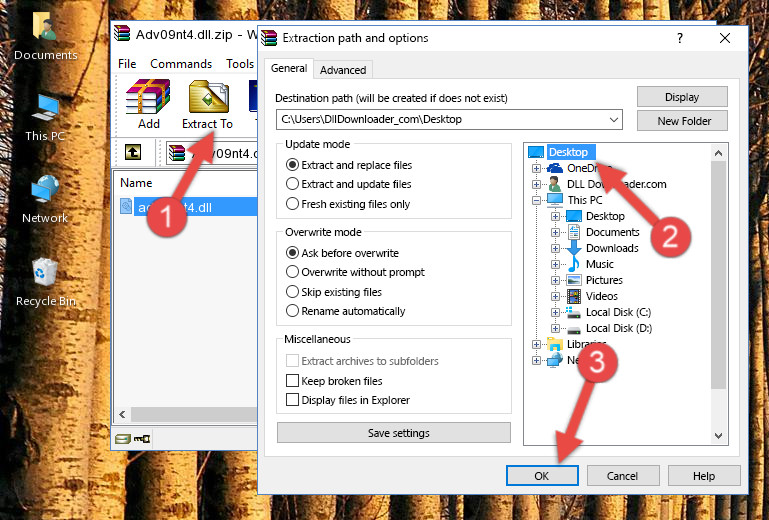The height and width of the screenshot is (520, 769).
Task: Select the Local Disk (C:) drive icon
Action: click(x=573, y=312)
